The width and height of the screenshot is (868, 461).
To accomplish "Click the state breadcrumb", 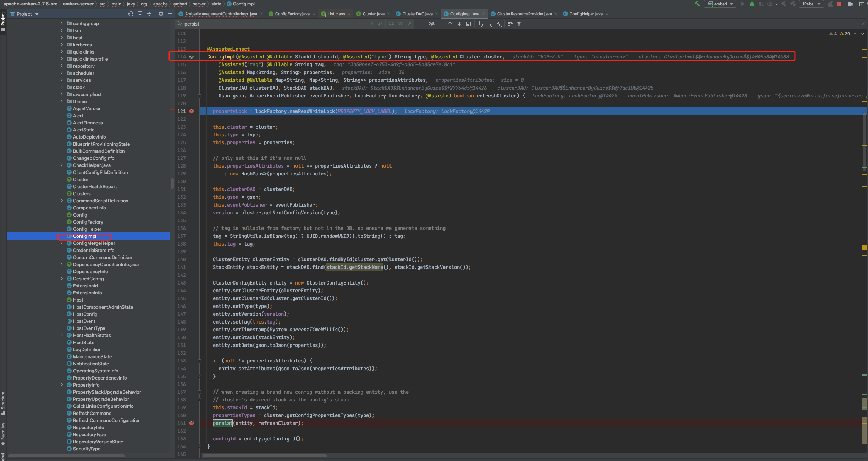I will tap(216, 4).
